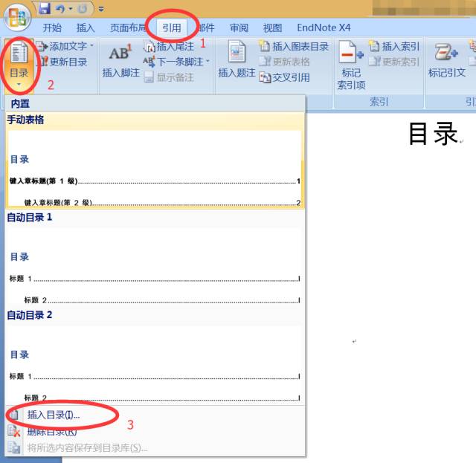Undo the last action

pos(60,8)
